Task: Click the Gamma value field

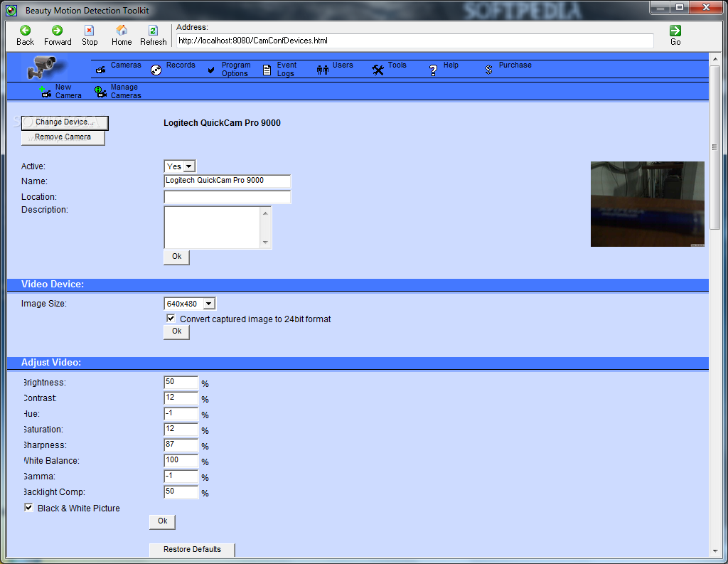Action: pyautogui.click(x=181, y=477)
